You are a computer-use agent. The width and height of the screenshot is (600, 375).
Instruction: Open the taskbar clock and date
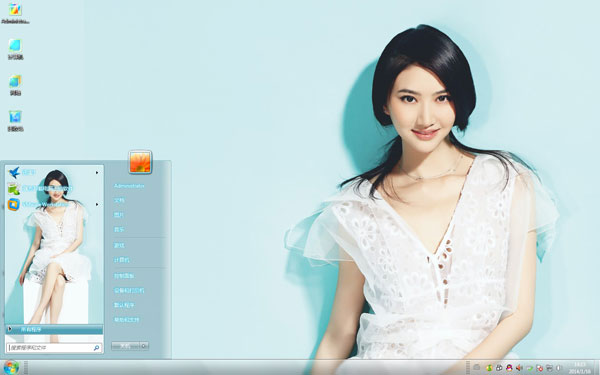pos(580,368)
